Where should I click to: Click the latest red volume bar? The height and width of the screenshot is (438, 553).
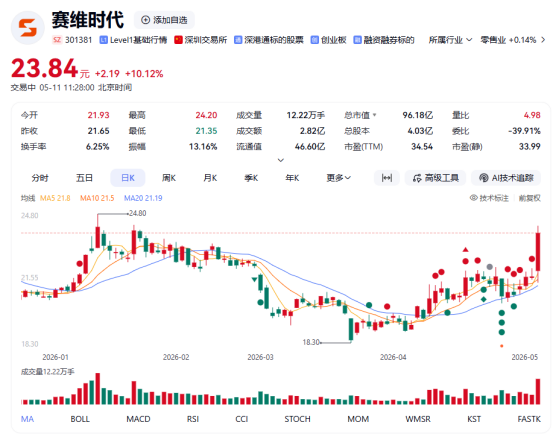pyautogui.click(x=538, y=391)
